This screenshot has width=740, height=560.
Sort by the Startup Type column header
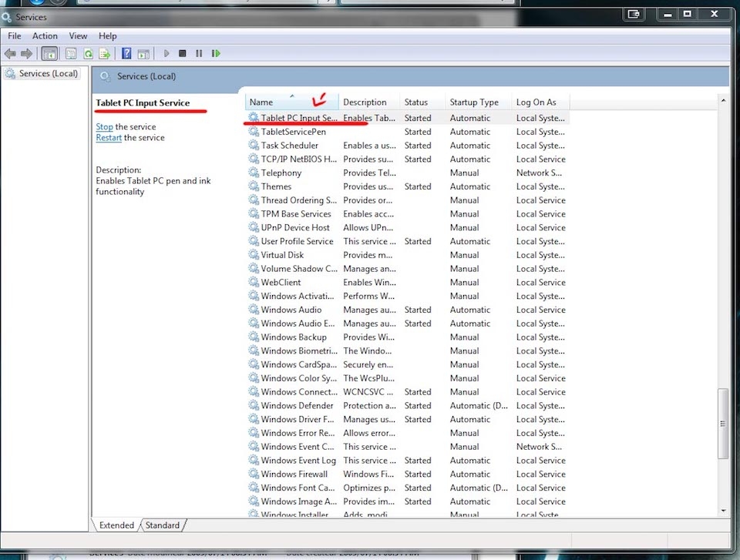pos(474,102)
